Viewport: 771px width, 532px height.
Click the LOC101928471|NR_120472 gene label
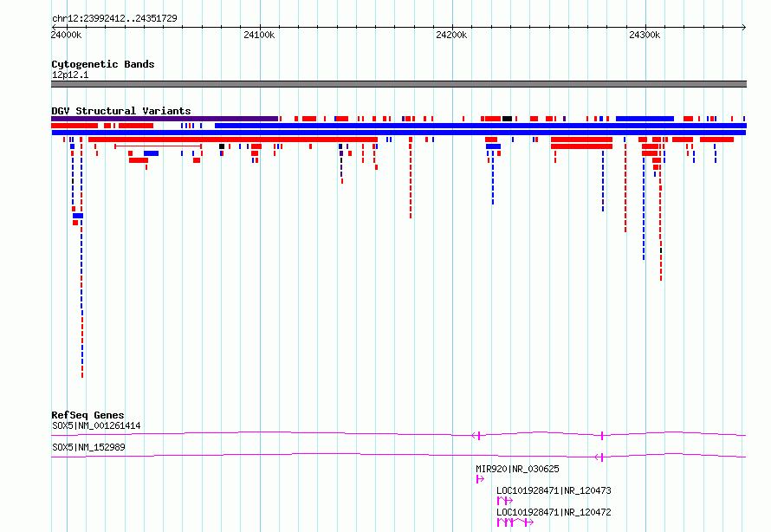[x=554, y=512]
